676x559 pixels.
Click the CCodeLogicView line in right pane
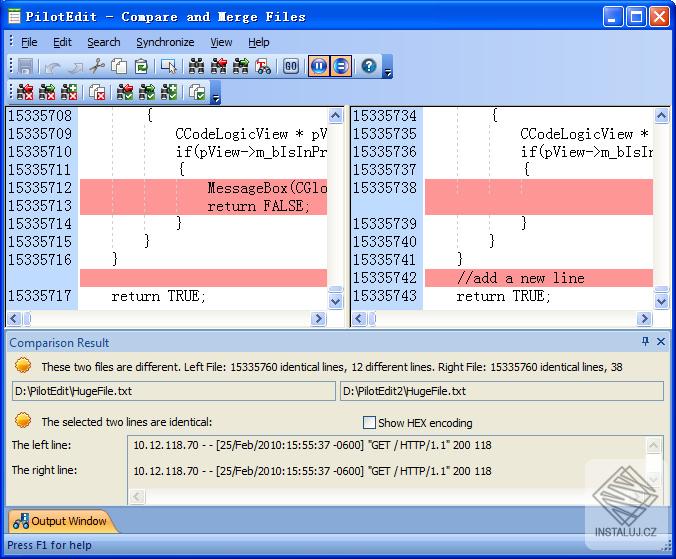pos(584,134)
